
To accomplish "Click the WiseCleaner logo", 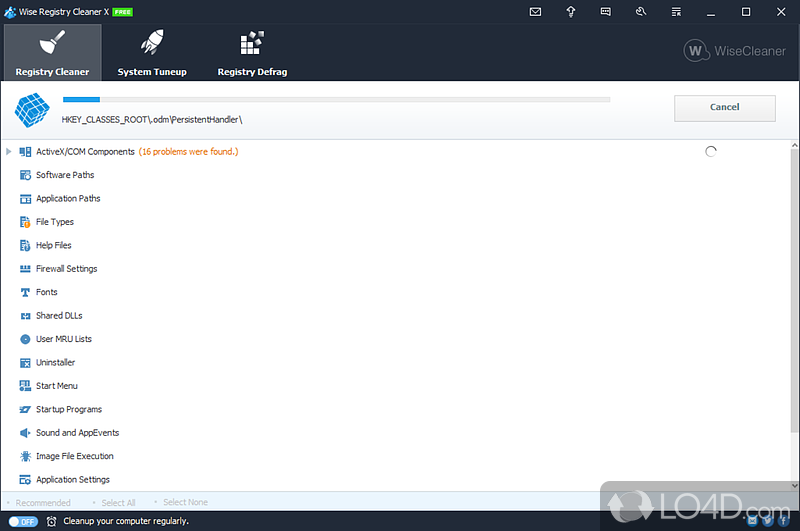I will click(x=735, y=51).
